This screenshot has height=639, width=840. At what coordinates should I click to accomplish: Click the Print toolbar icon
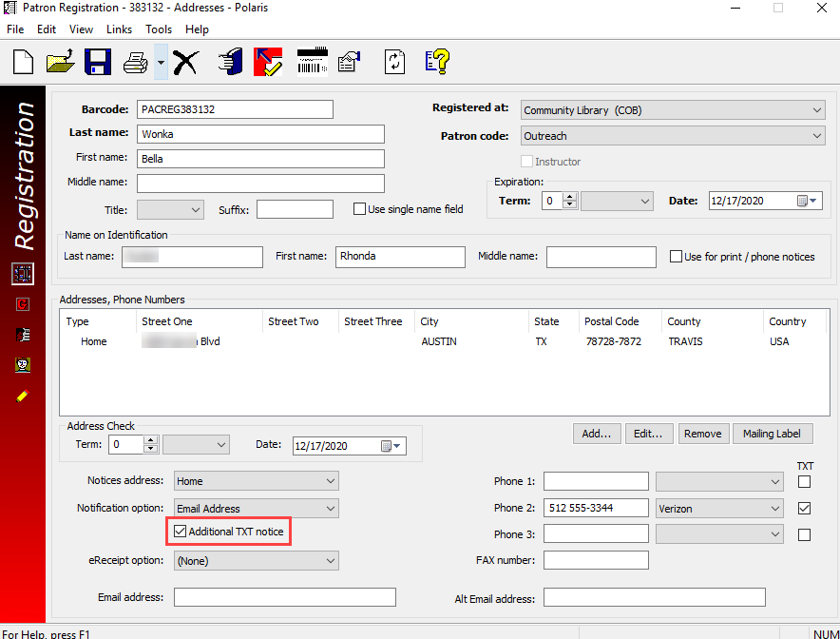[x=136, y=63]
